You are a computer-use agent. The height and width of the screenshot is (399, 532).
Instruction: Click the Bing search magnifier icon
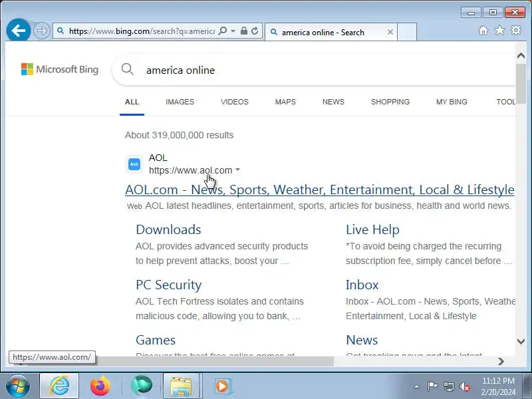pyautogui.click(x=127, y=69)
